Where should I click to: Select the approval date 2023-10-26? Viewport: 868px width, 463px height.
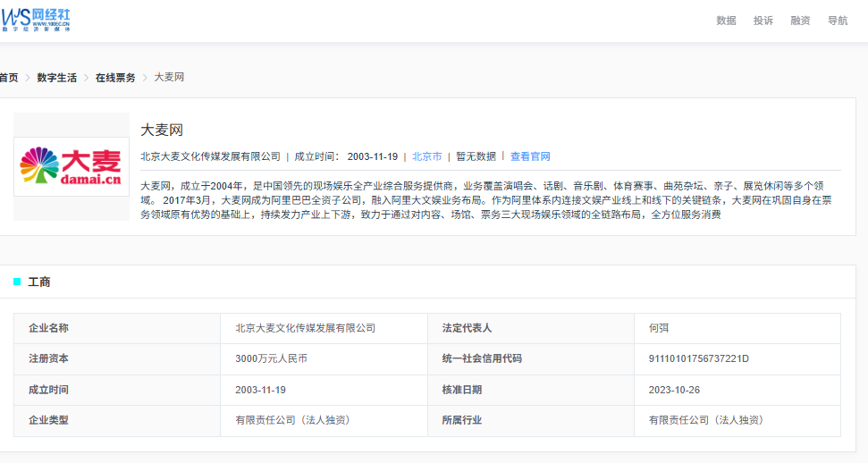pos(674,390)
